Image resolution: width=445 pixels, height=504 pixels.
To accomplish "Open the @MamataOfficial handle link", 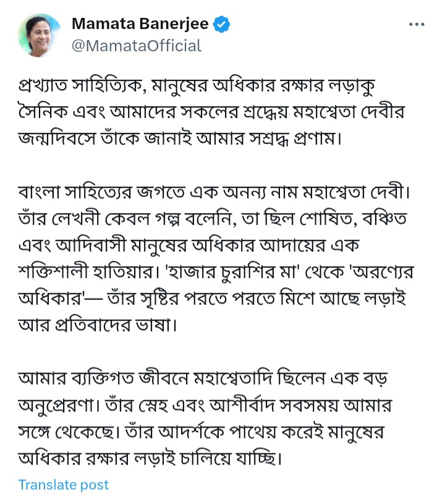I will pos(137,45).
